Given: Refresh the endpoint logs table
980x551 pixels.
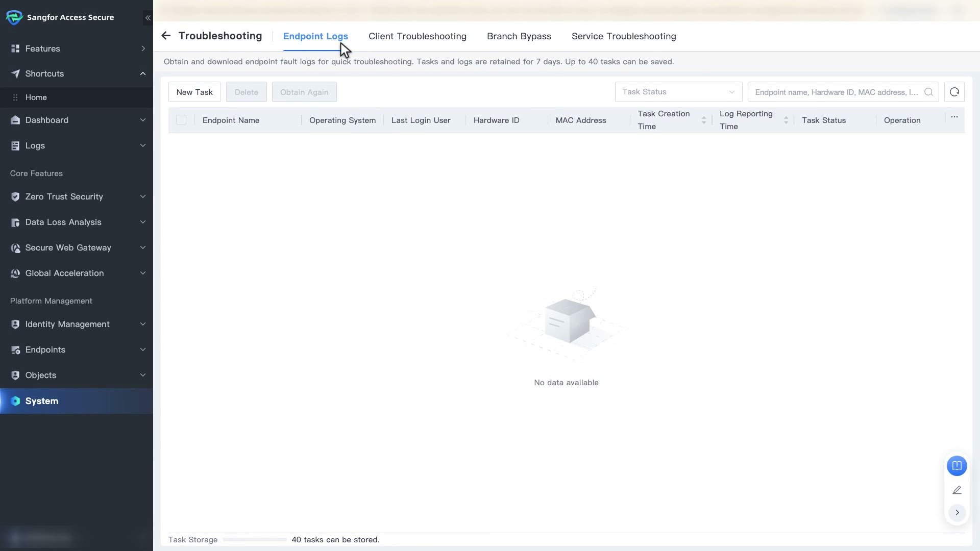Looking at the screenshot, I should tap(954, 92).
